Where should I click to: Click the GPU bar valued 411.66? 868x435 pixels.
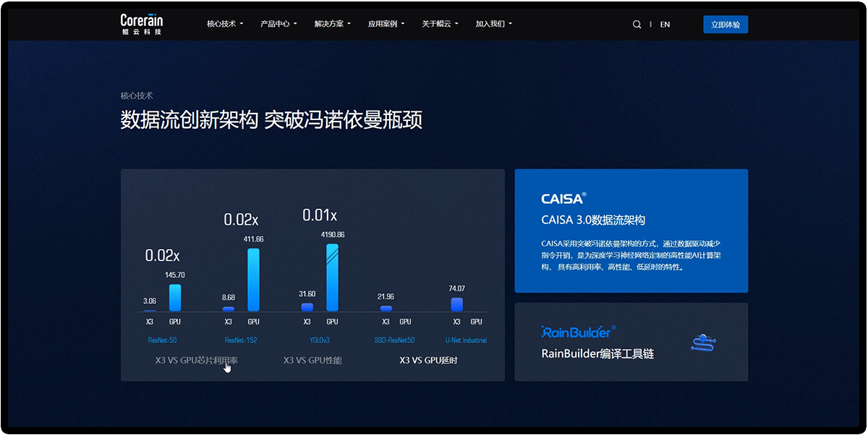(253, 280)
